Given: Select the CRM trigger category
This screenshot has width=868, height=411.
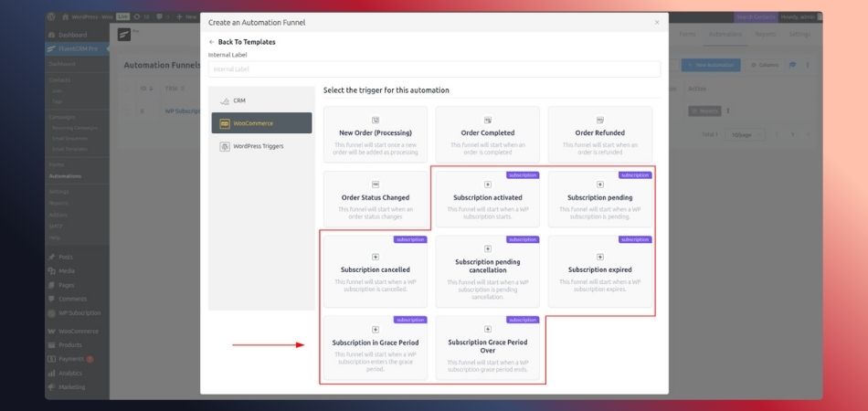Looking at the screenshot, I should click(x=261, y=101).
